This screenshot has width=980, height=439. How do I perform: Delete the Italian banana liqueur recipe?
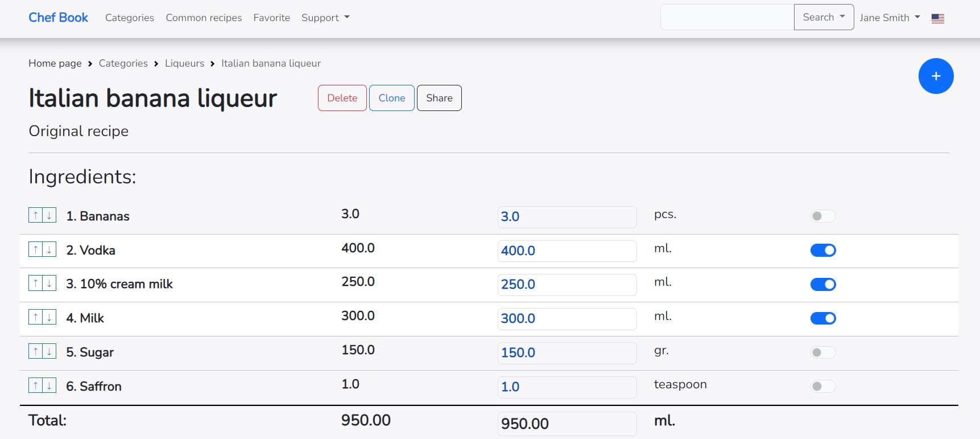pos(342,98)
